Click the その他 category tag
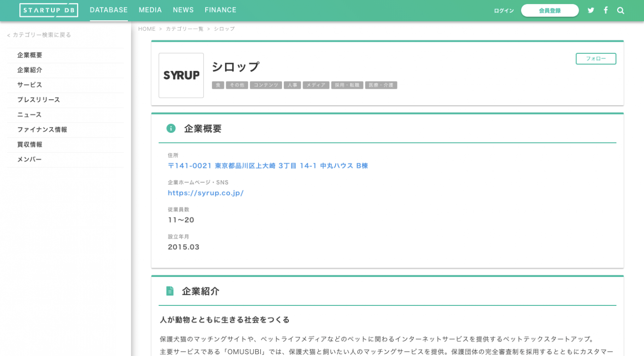This screenshot has height=356, width=644. click(237, 85)
